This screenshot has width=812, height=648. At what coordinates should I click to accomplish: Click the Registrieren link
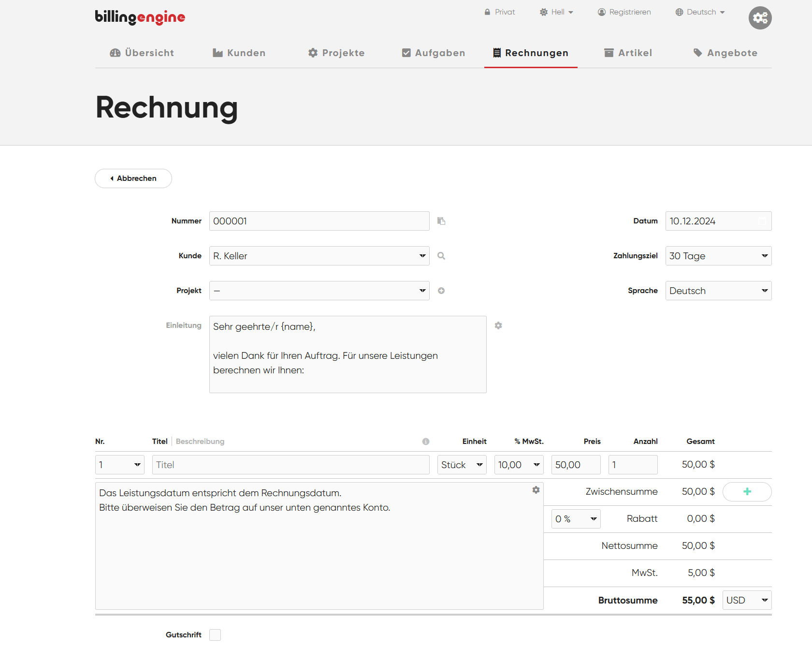[x=624, y=12]
